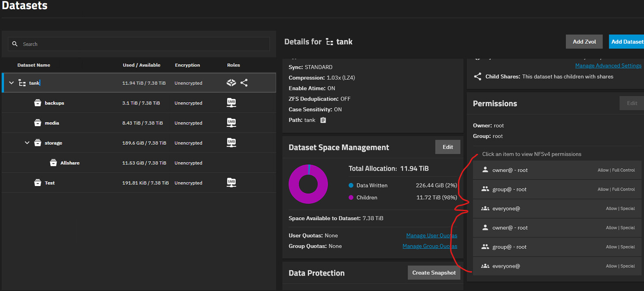Image resolution: width=644 pixels, height=291 pixels.
Task: Open Manage Advanced Settings link
Action: click(x=608, y=66)
